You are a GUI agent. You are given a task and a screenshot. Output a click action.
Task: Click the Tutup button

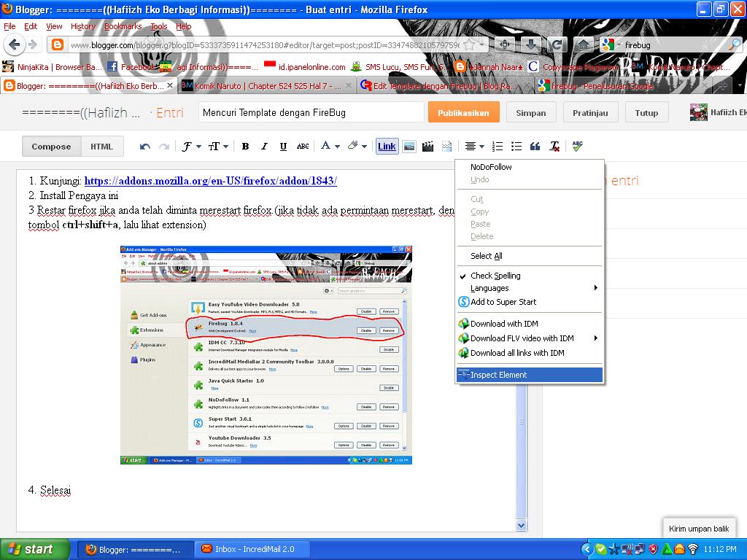tap(646, 113)
